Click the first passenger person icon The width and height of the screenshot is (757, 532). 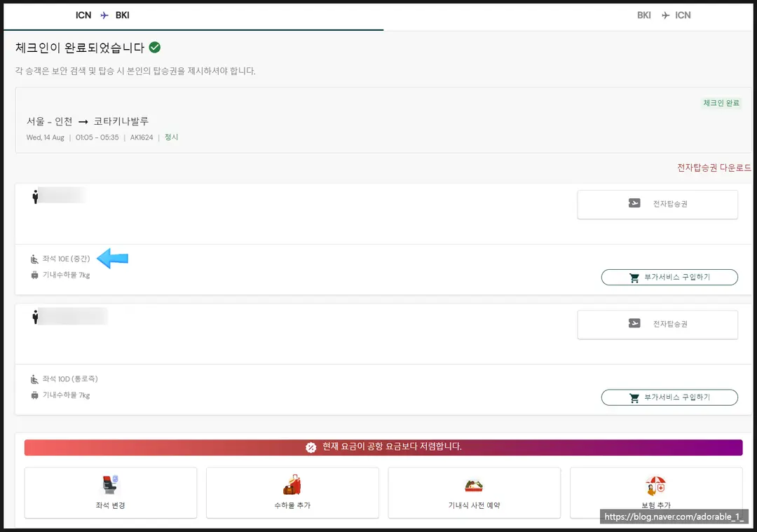tap(35, 196)
